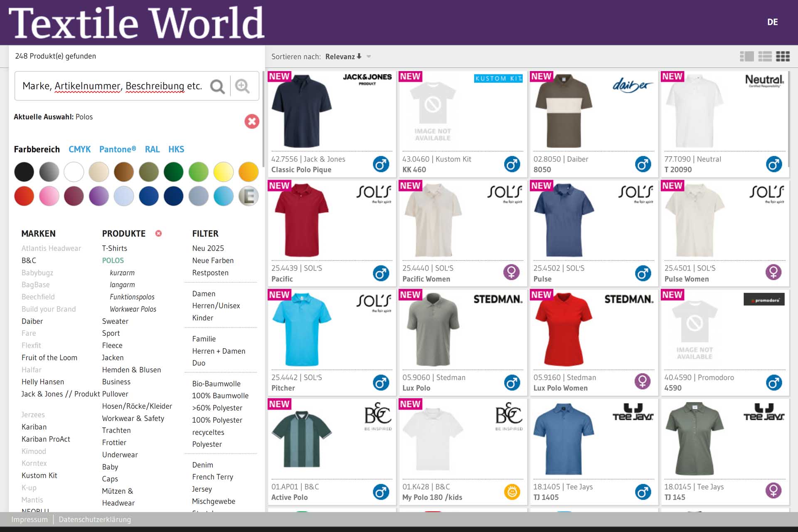Image resolution: width=798 pixels, height=532 pixels.
Task: Click the men's gender icon on Lux Polo
Action: [512, 382]
